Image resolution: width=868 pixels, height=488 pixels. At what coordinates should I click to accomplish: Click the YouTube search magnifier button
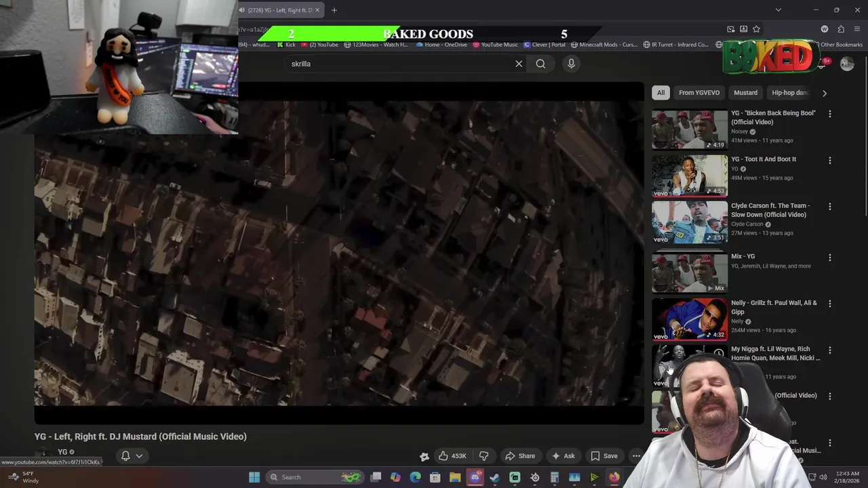(x=540, y=64)
